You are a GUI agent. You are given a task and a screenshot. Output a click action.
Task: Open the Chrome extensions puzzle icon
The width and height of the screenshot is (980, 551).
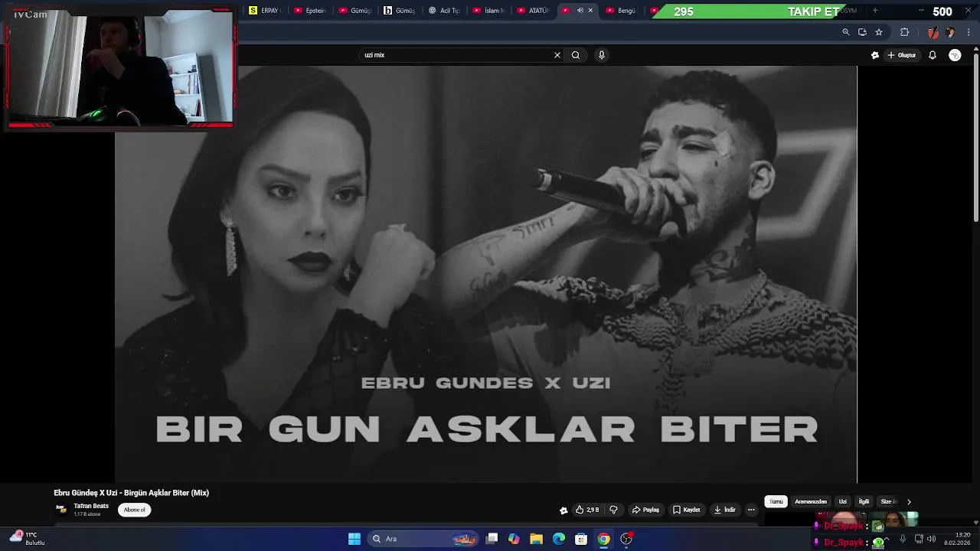[x=905, y=32]
